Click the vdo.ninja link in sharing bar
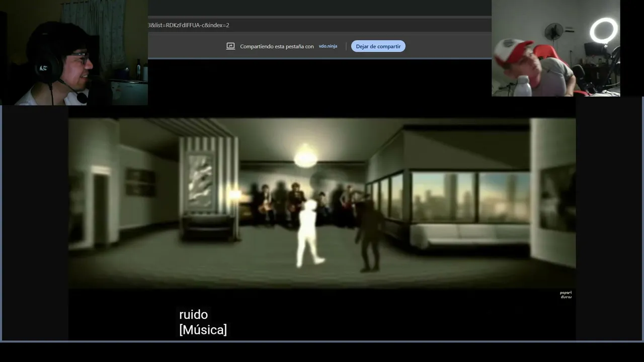644x362 pixels. point(328,46)
